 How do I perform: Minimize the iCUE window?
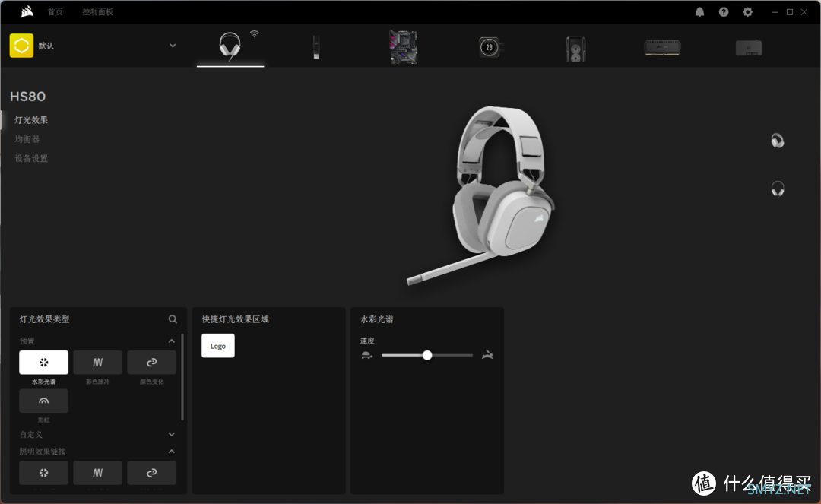click(x=775, y=12)
